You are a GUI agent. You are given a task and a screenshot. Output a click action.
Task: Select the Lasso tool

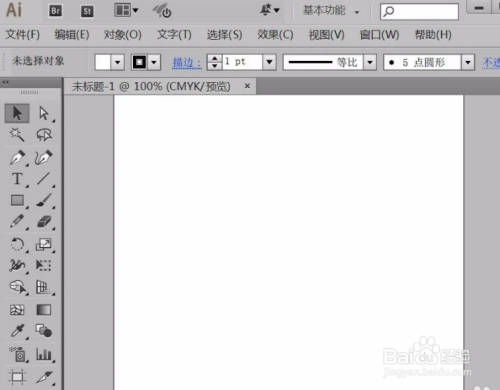[44, 135]
